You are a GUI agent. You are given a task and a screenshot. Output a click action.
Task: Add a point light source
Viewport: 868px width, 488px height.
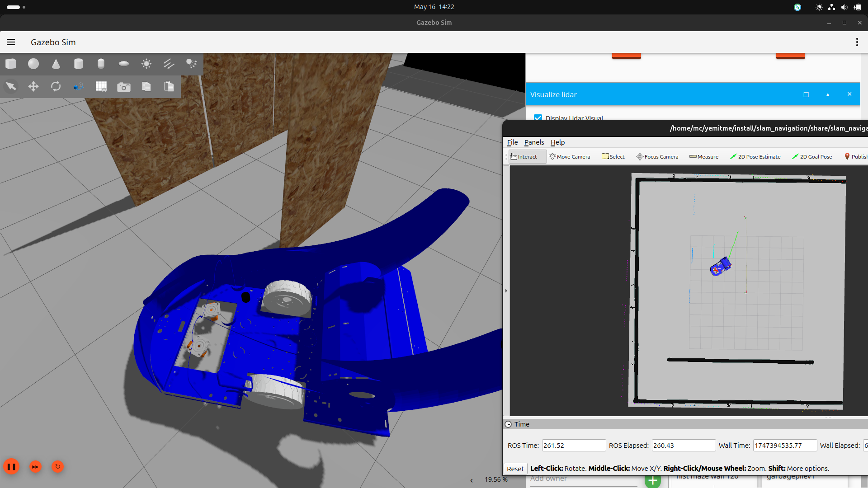pyautogui.click(x=146, y=64)
